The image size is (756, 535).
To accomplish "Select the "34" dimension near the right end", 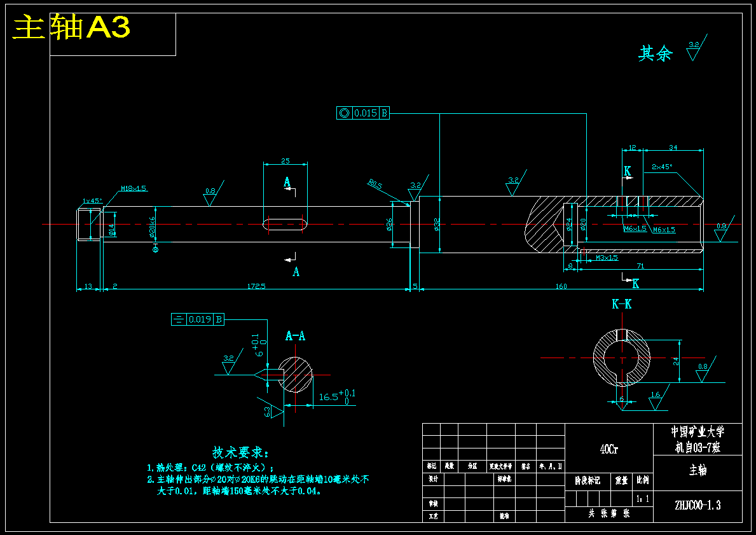I will tap(673, 148).
